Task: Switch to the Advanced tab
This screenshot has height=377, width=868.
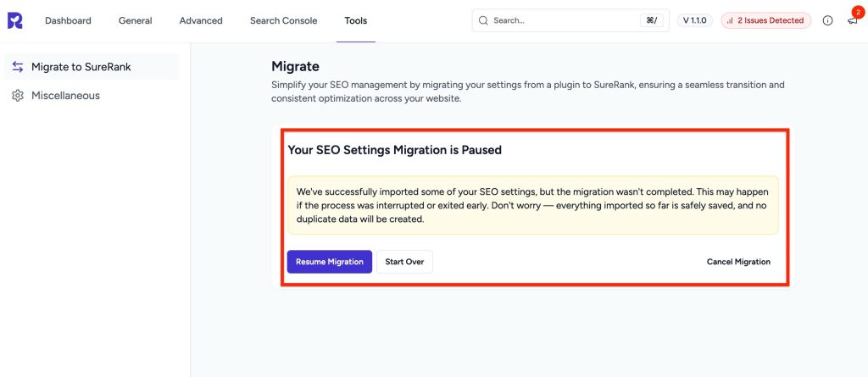Action: tap(201, 20)
